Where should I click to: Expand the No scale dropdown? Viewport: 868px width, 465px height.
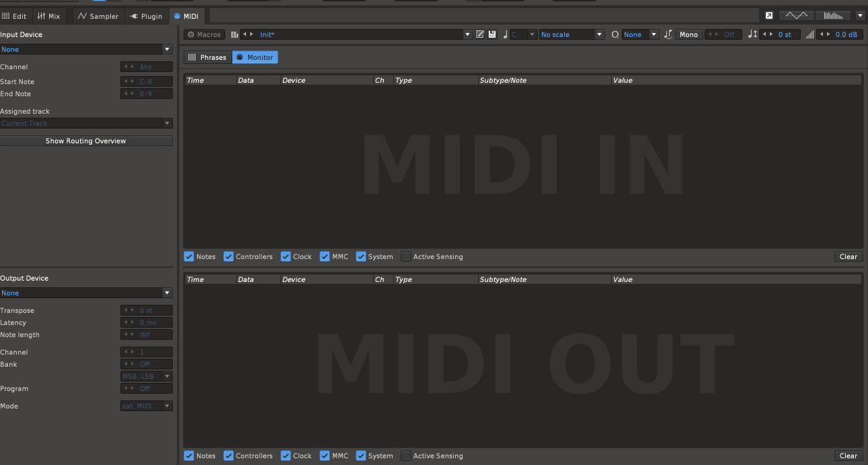(x=572, y=34)
